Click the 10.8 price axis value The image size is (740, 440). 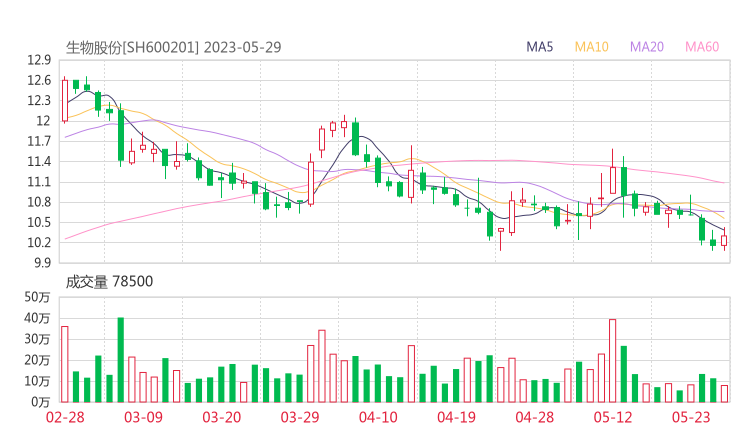click(x=39, y=203)
